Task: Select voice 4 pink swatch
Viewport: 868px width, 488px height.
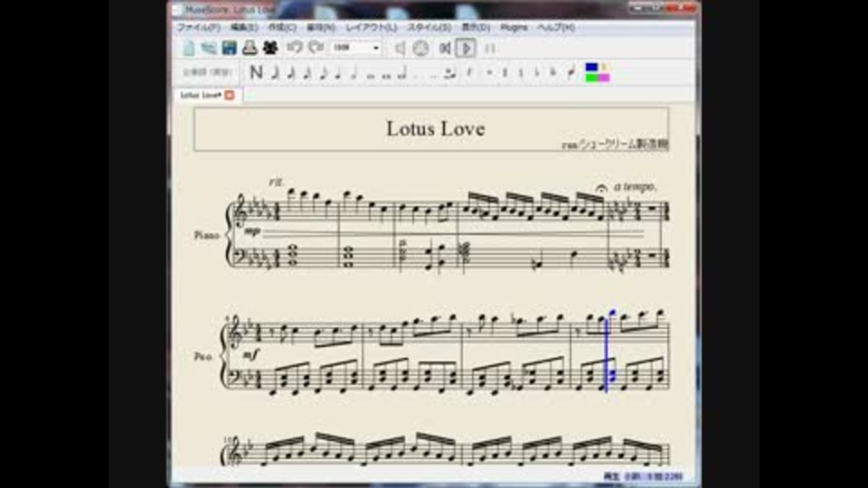Action: coord(604,78)
